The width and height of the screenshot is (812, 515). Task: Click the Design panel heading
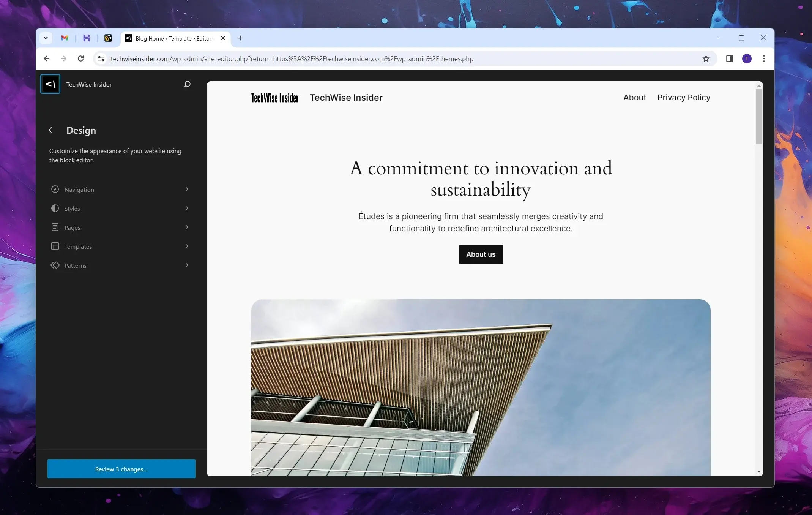click(x=81, y=130)
